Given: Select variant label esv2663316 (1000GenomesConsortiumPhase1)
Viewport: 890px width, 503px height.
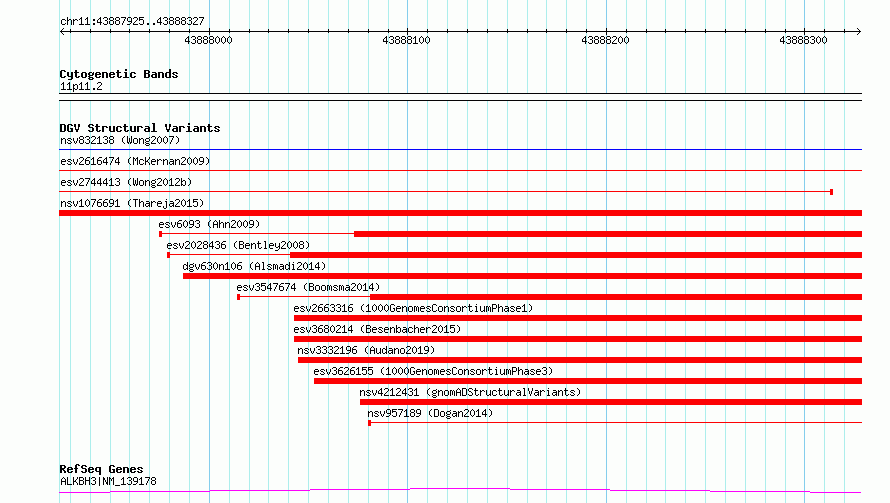Looking at the screenshot, I should tap(413, 308).
